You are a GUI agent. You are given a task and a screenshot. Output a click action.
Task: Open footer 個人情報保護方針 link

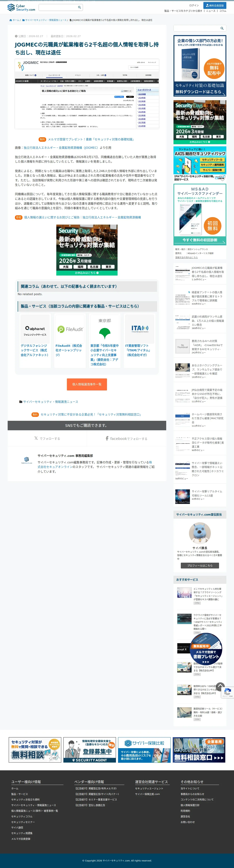point(190,805)
